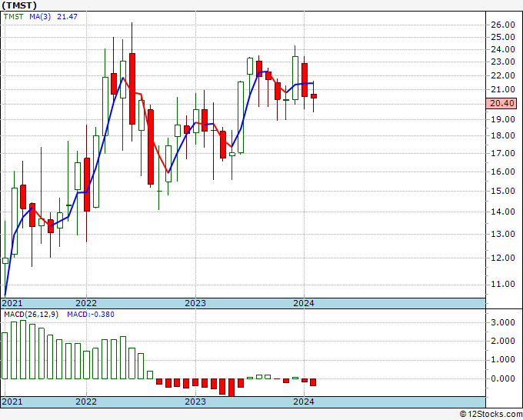Click the 0.000 MACD axis label
The image size is (523, 420).
coord(503,378)
